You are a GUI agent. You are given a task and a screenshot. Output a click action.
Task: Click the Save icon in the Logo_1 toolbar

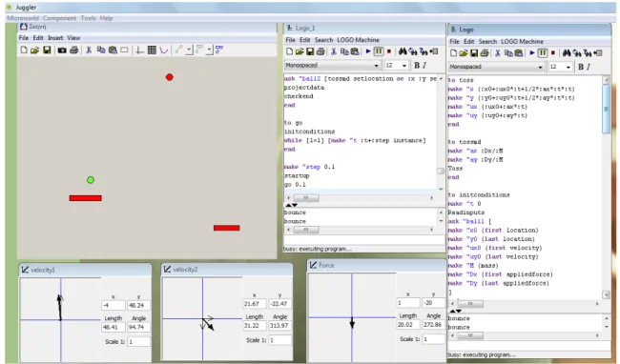[x=310, y=51]
